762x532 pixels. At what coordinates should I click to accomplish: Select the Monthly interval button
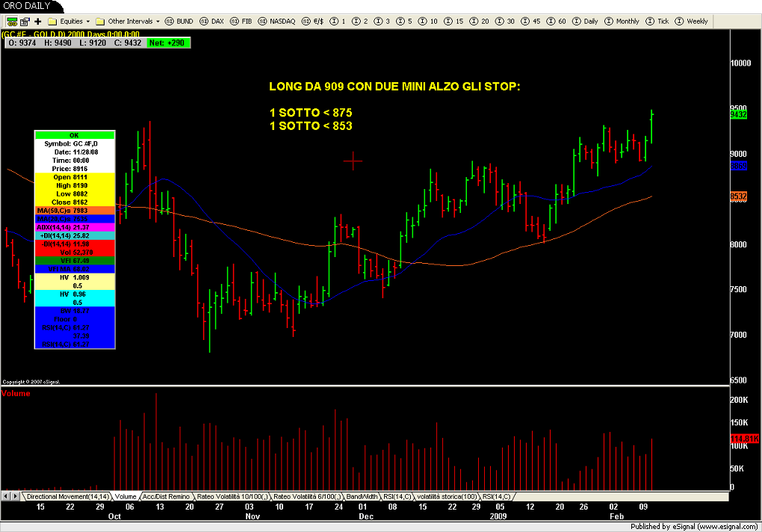pos(622,22)
